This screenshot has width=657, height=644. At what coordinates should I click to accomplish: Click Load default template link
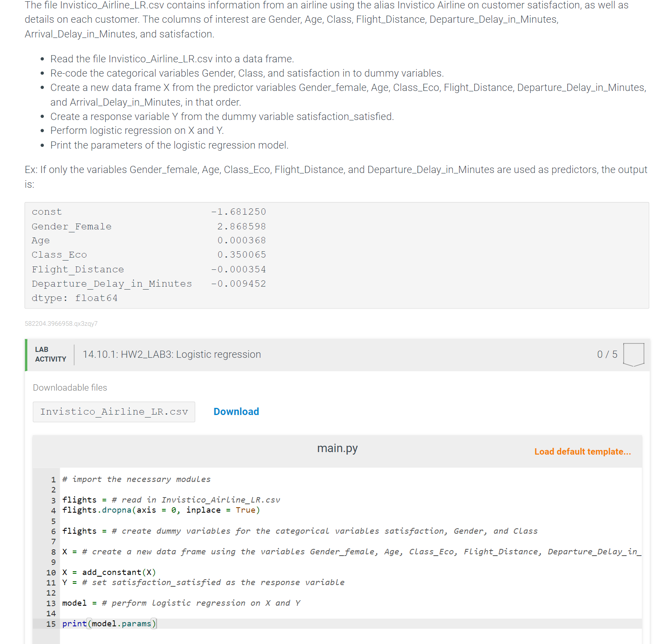[x=582, y=452]
